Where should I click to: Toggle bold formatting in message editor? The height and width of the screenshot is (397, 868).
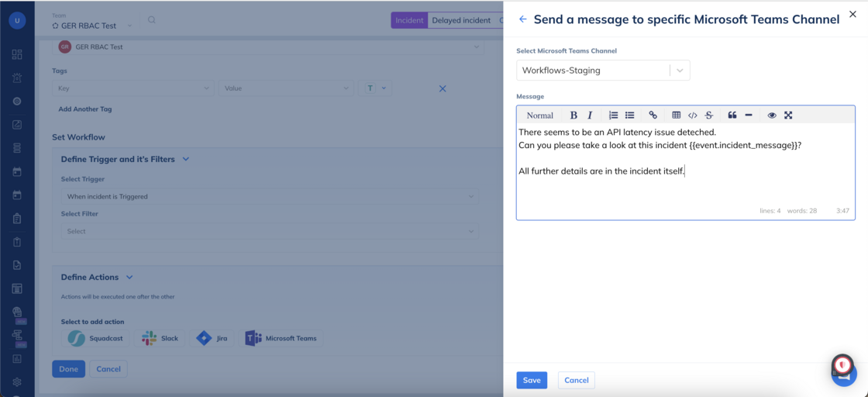click(573, 116)
